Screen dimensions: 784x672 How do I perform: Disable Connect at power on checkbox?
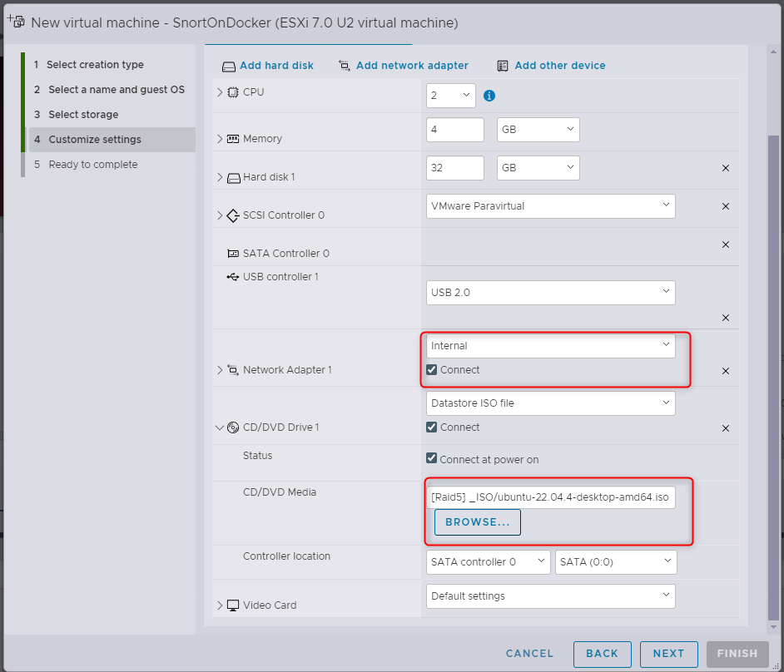pyautogui.click(x=432, y=459)
